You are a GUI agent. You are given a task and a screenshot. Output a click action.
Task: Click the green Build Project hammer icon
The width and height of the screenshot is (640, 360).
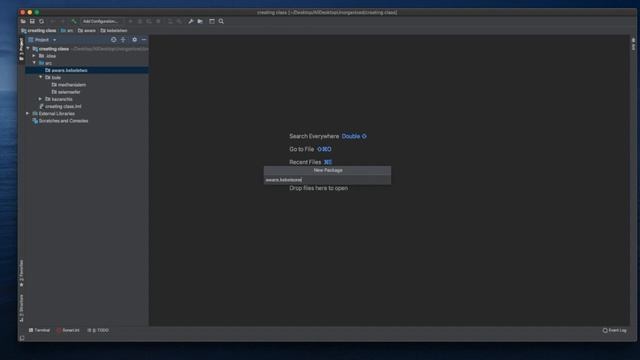tap(74, 21)
